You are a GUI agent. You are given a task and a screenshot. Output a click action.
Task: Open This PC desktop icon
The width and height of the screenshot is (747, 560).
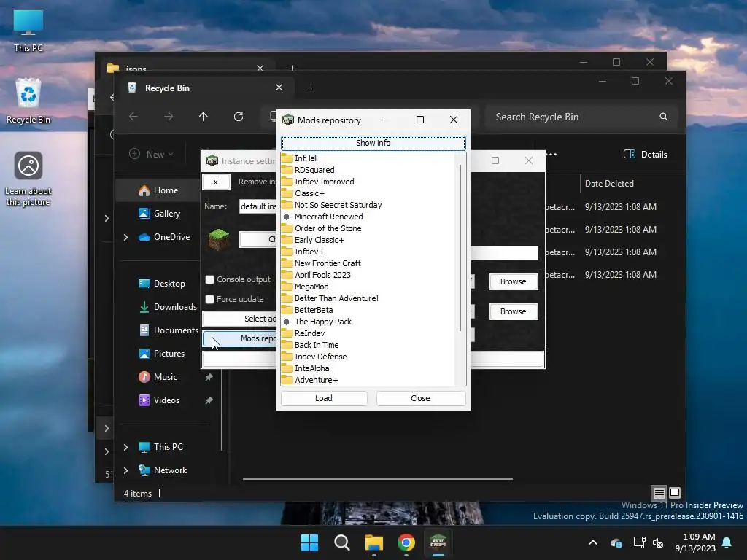click(28, 30)
